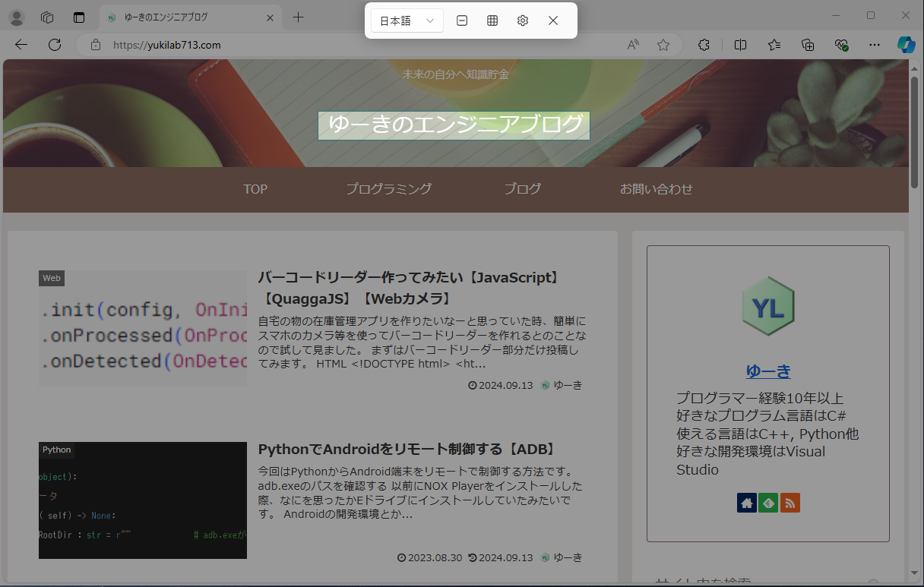Open the Read aloud icon in address bar
Image resolution: width=924 pixels, height=587 pixels.
point(633,45)
